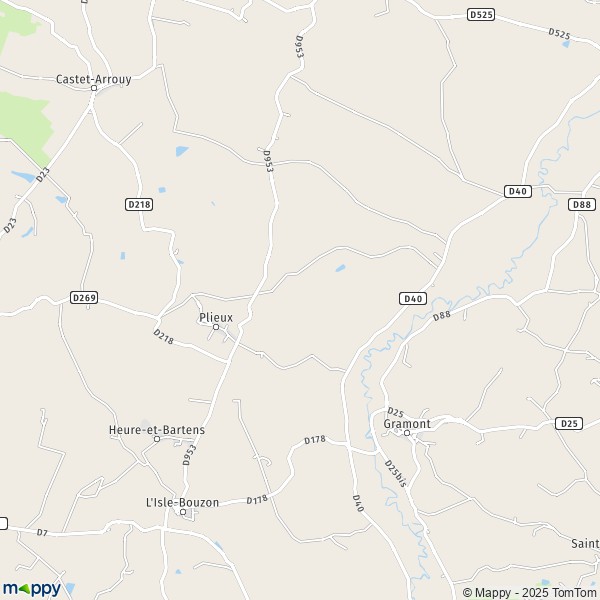Click the D218 road shield badge
Image resolution: width=600 pixels, height=600 pixels.
[x=139, y=204]
